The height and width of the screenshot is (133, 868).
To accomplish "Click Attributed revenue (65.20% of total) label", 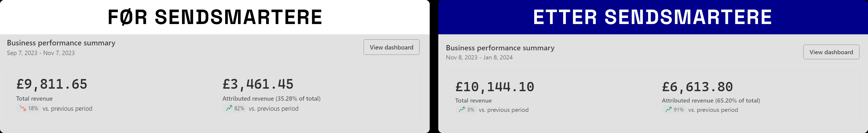I will [711, 100].
